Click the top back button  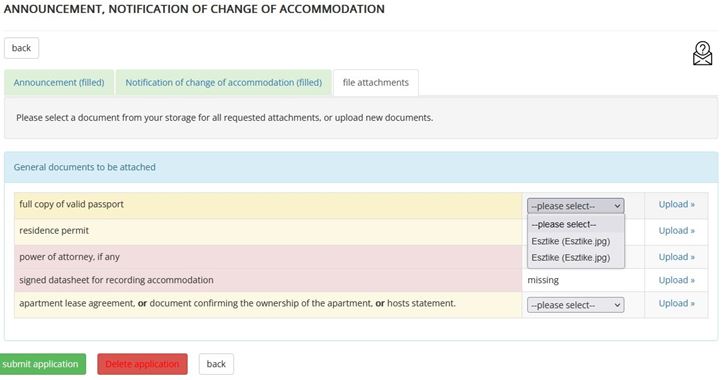click(21, 48)
